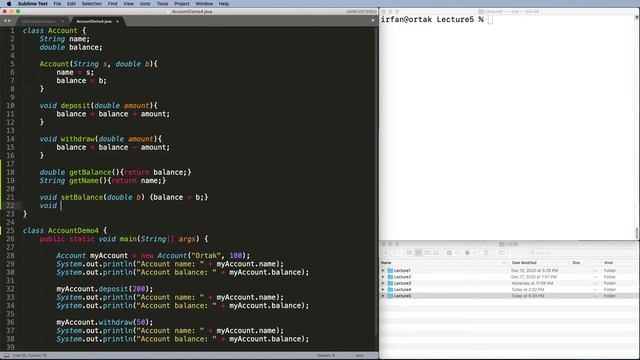The height and width of the screenshot is (360, 640).
Task: Switch Finder to column view
Action: (x=427, y=253)
